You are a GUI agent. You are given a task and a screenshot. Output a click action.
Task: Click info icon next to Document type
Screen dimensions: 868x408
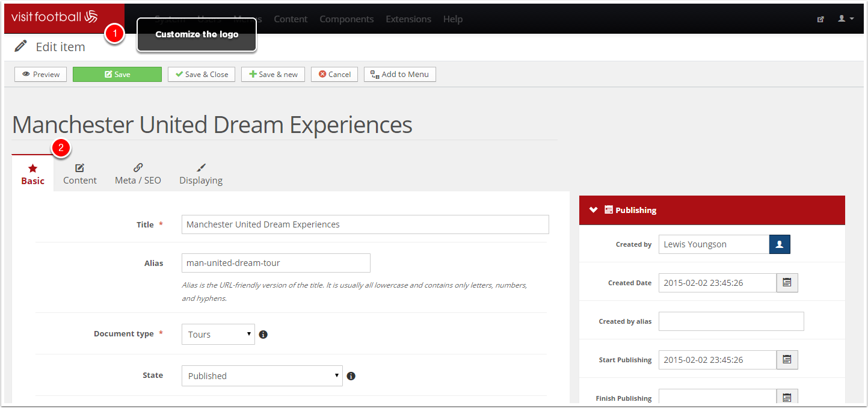pos(263,335)
